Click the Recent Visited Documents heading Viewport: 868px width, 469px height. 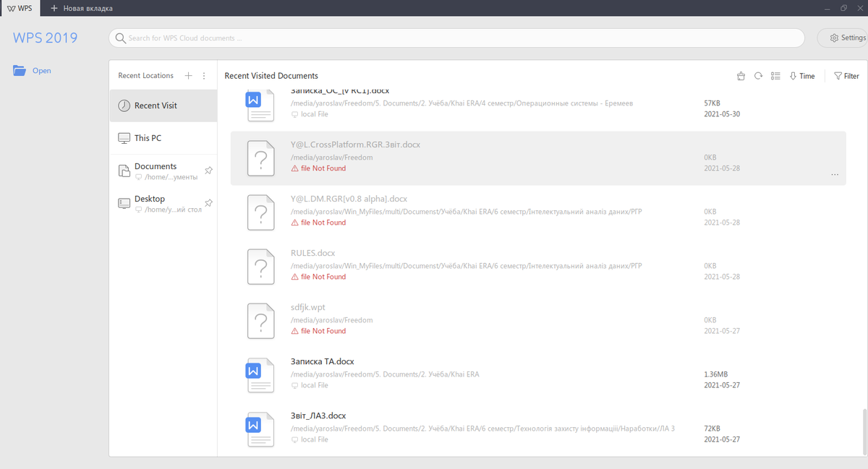[x=271, y=76]
